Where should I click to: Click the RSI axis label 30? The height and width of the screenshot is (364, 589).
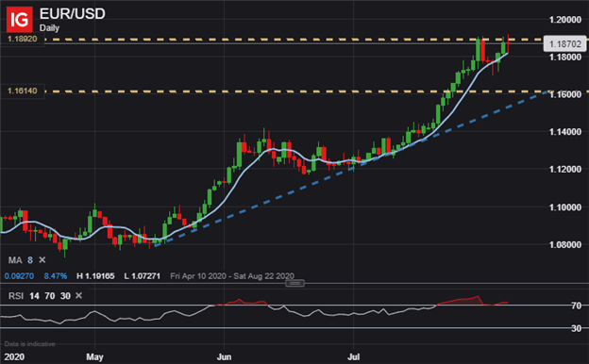tap(576, 328)
